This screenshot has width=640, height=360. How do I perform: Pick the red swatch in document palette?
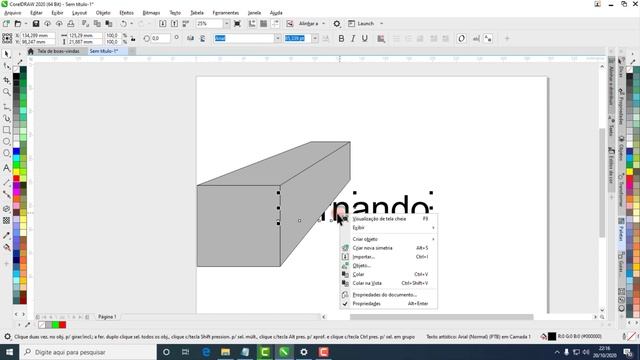pyautogui.click(x=62, y=325)
